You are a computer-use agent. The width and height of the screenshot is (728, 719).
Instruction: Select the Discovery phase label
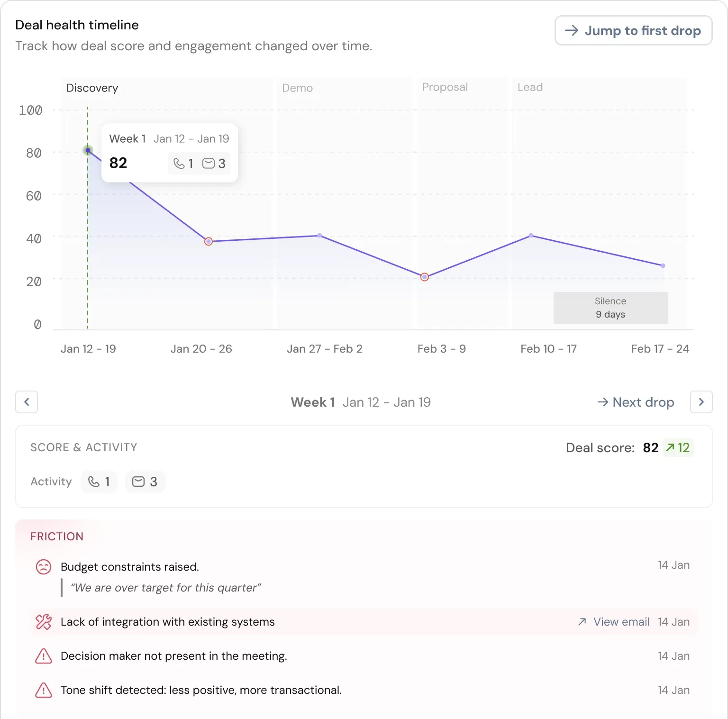tap(92, 88)
